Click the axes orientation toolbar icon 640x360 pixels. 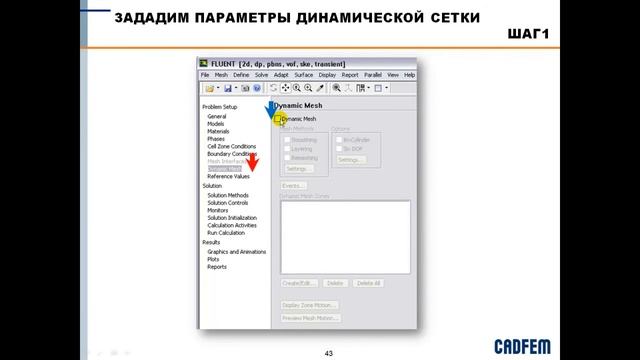pos(348,88)
